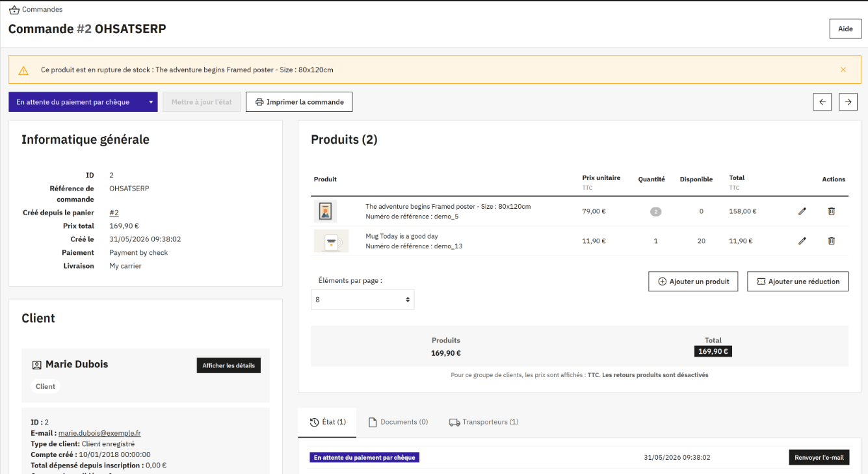Click the 158,00 € line total
Viewport: 868px width, 474px height.
pyautogui.click(x=743, y=211)
